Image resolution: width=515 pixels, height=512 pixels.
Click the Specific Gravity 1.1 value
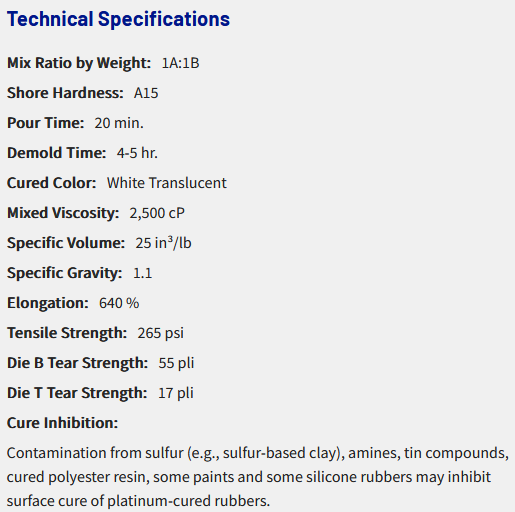(143, 273)
